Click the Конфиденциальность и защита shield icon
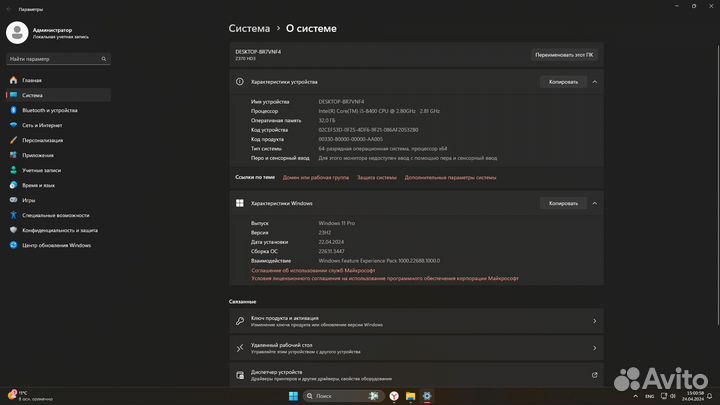 coord(14,230)
